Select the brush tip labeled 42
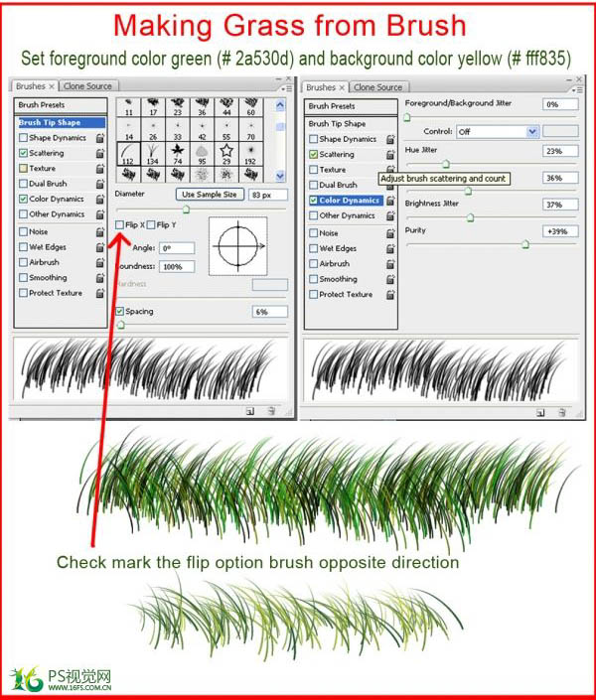 202,129
